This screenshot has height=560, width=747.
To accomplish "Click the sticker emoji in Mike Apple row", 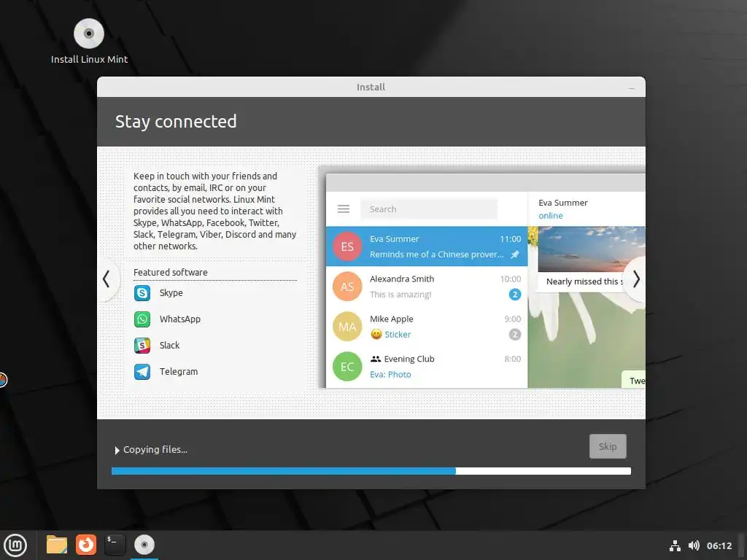I will coord(376,334).
